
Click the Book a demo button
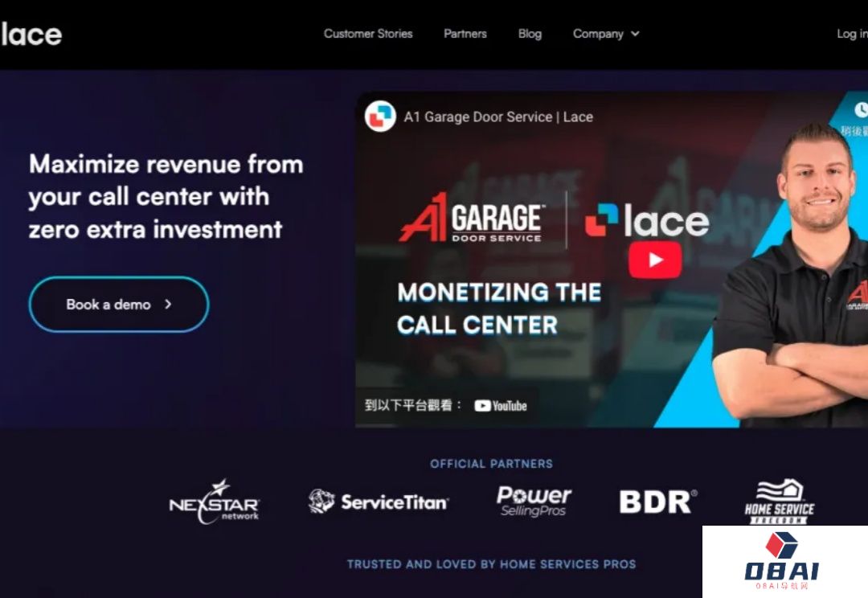click(119, 304)
